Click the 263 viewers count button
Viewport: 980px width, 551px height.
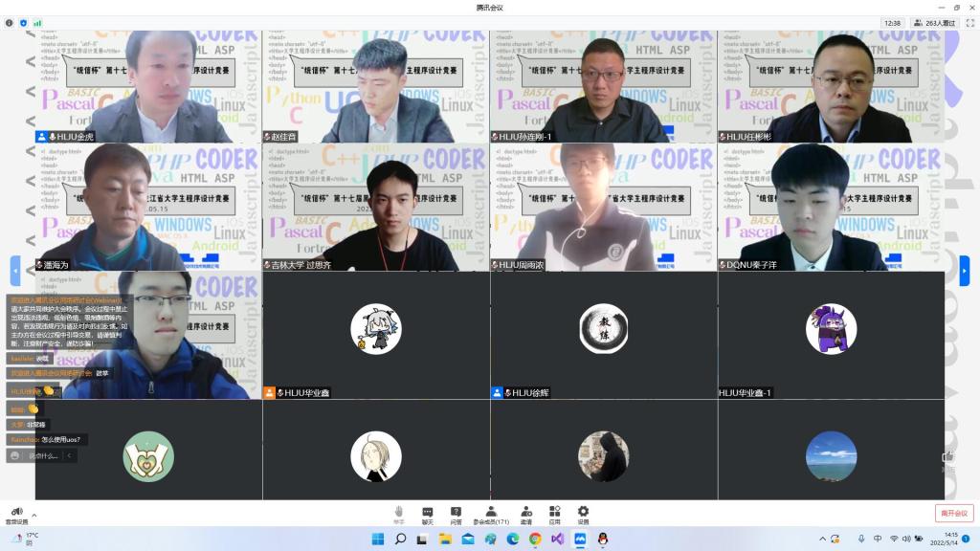934,22
